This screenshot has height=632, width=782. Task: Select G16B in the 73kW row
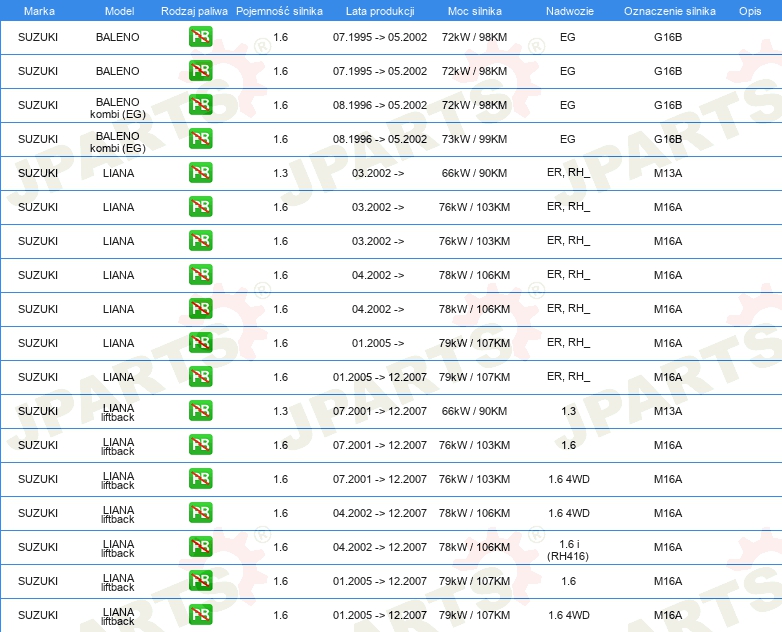pyautogui.click(x=668, y=139)
